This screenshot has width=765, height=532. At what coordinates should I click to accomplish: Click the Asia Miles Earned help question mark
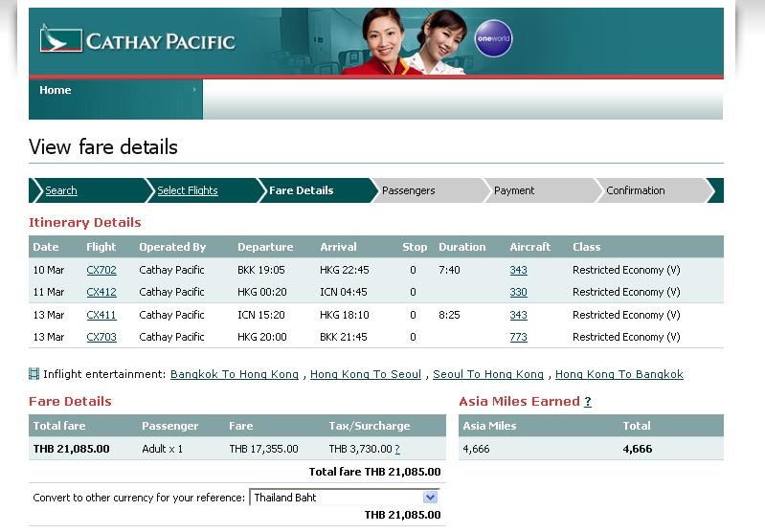coord(588,401)
